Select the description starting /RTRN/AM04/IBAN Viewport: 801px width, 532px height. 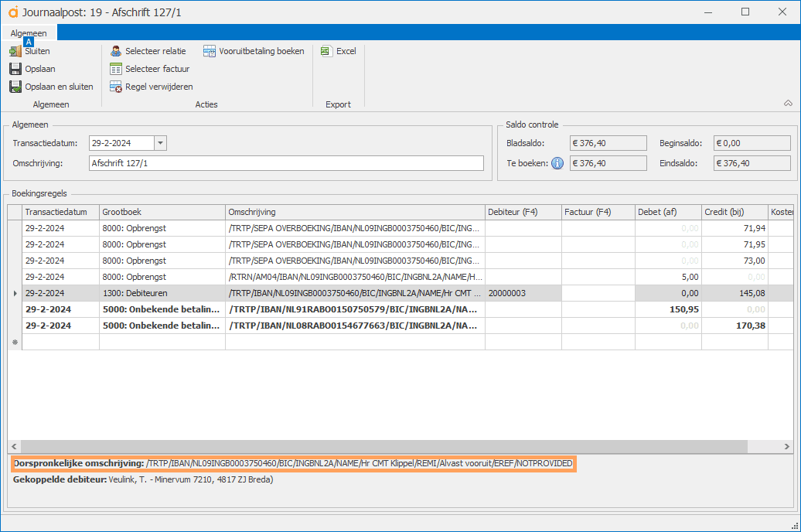[355, 277]
